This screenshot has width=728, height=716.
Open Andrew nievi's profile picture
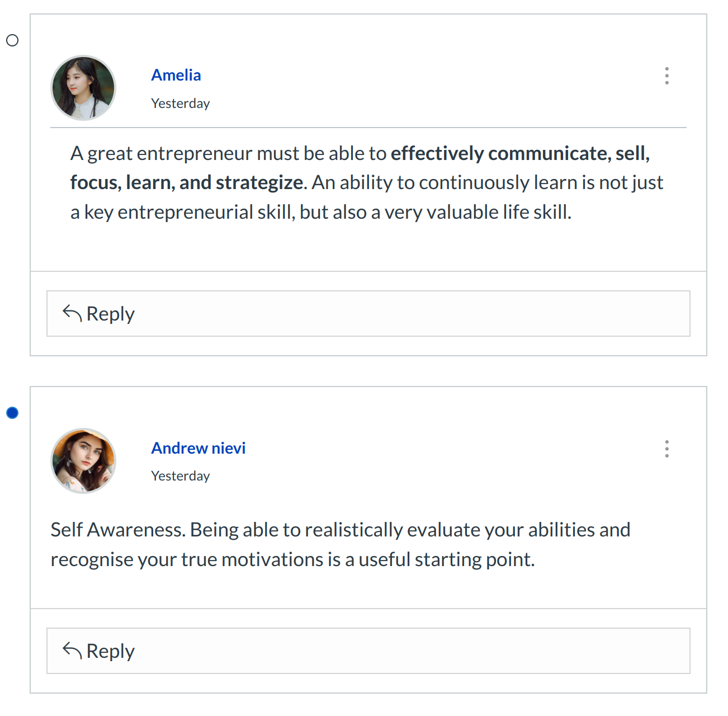[83, 461]
